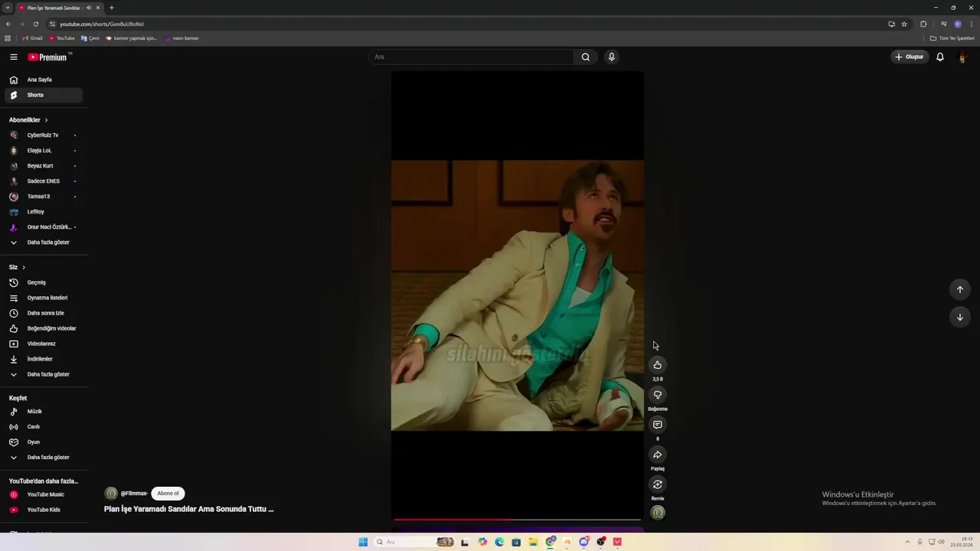Viewport: 980px width, 551px height.
Task: Open the Chrome three-dot menu
Action: coord(972,24)
